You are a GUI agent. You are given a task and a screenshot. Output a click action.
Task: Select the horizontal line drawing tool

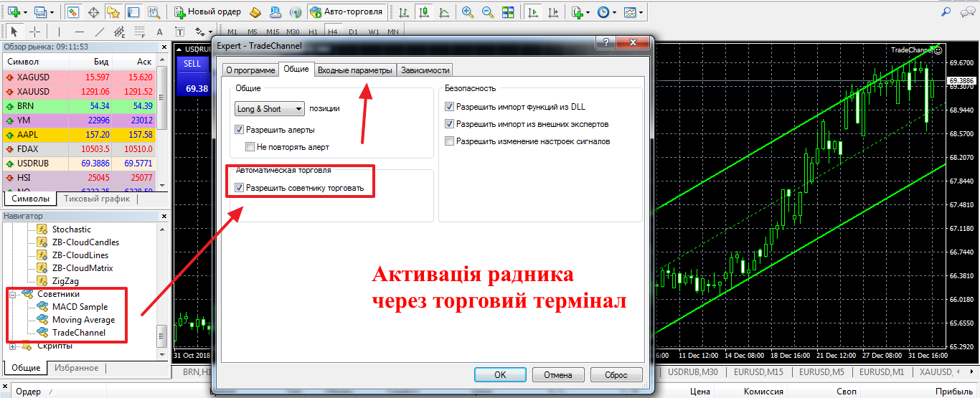pos(79,32)
